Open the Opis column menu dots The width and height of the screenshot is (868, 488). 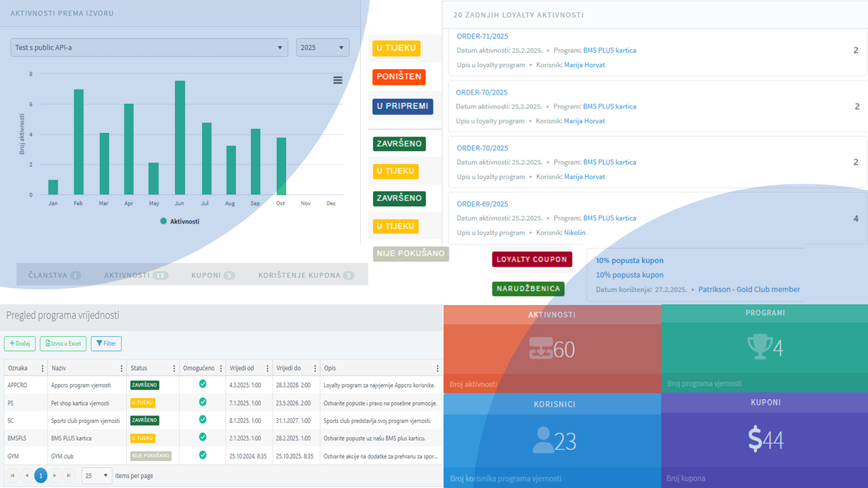pos(437,368)
